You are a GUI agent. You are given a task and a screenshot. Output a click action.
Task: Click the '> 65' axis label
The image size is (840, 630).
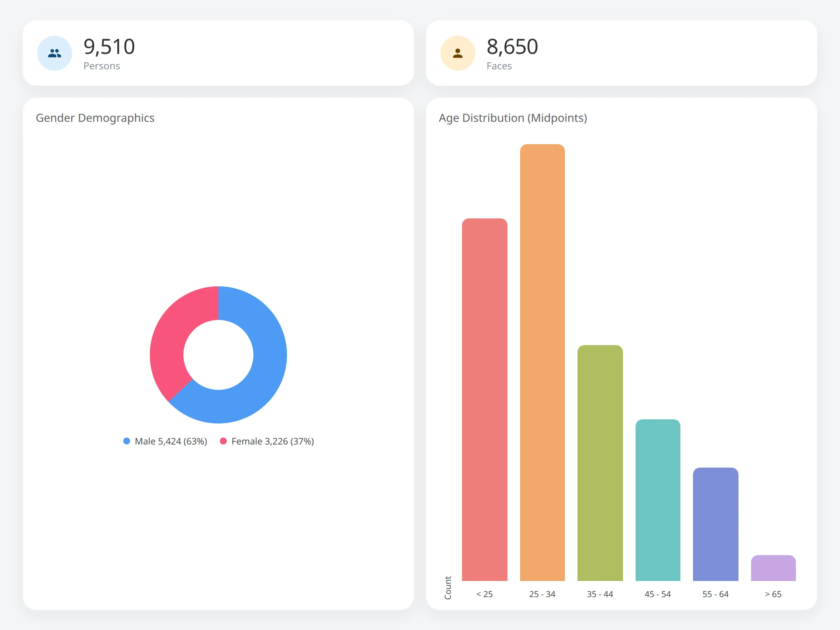click(x=773, y=594)
